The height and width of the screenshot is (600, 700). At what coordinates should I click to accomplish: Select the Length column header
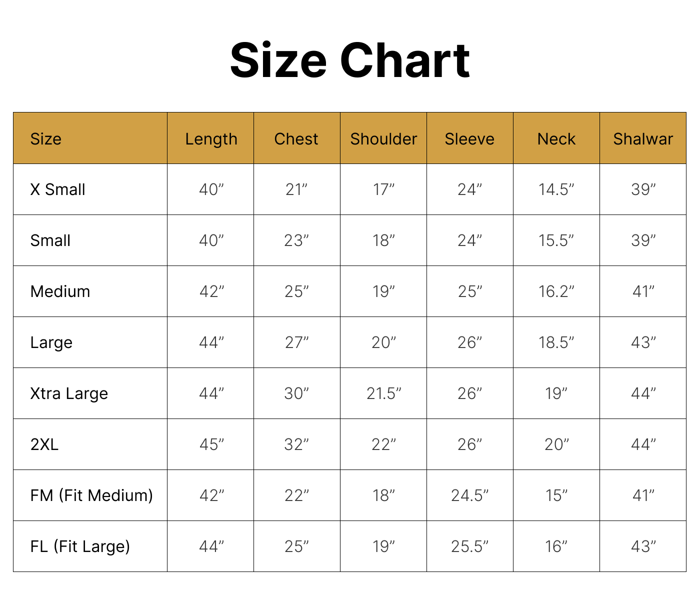211,139
